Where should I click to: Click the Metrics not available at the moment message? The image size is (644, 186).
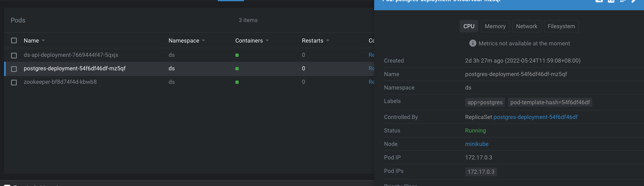click(524, 43)
